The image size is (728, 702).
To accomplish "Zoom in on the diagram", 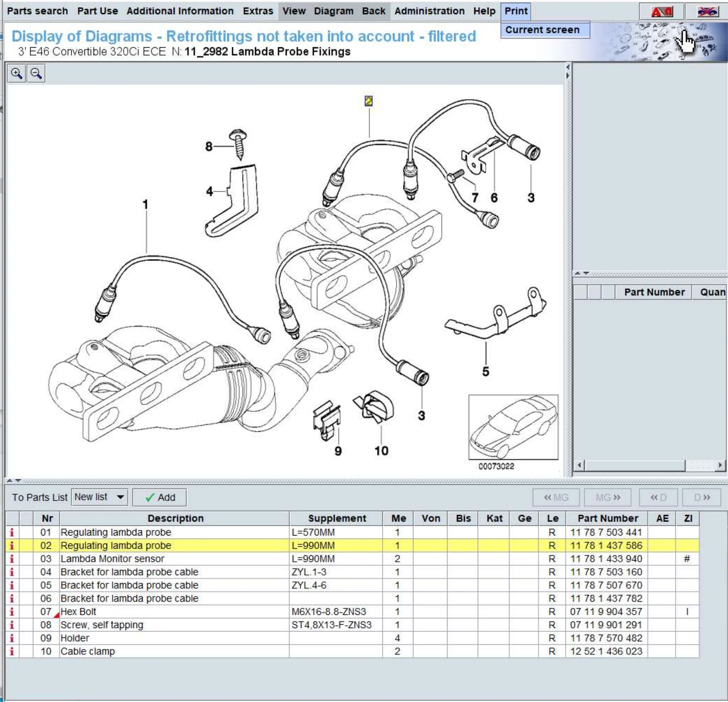I will pos(17,73).
